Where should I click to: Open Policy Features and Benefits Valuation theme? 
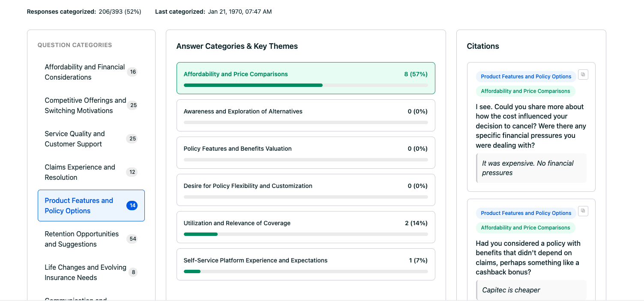306,152
